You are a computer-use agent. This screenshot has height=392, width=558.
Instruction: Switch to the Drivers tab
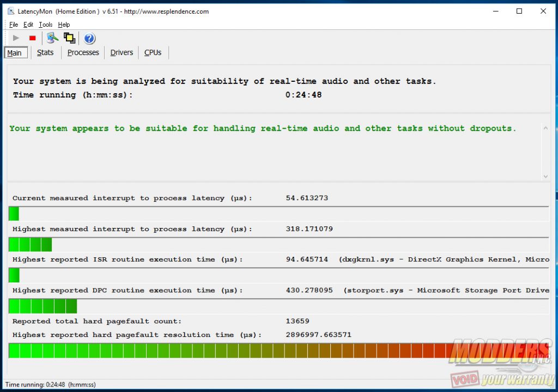(122, 53)
